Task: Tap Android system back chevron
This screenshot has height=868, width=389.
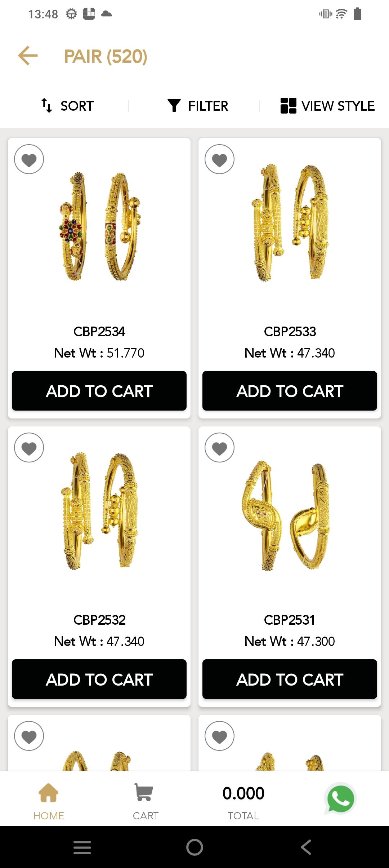Action: 306,847
